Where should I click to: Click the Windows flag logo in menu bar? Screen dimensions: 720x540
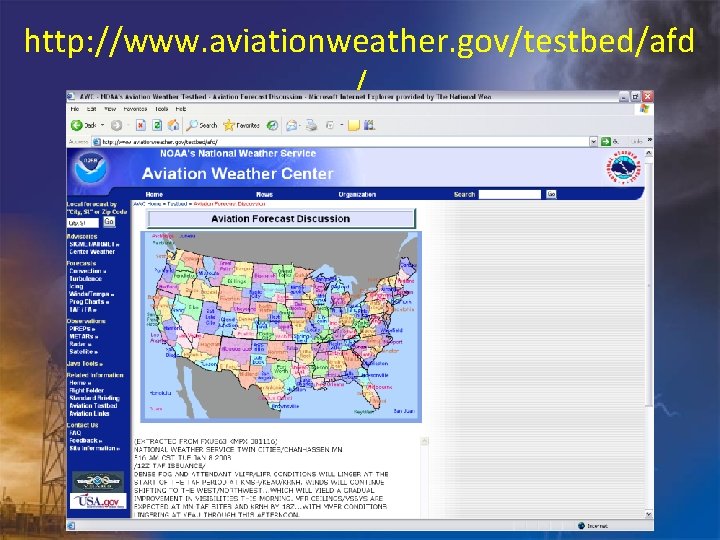pos(644,109)
